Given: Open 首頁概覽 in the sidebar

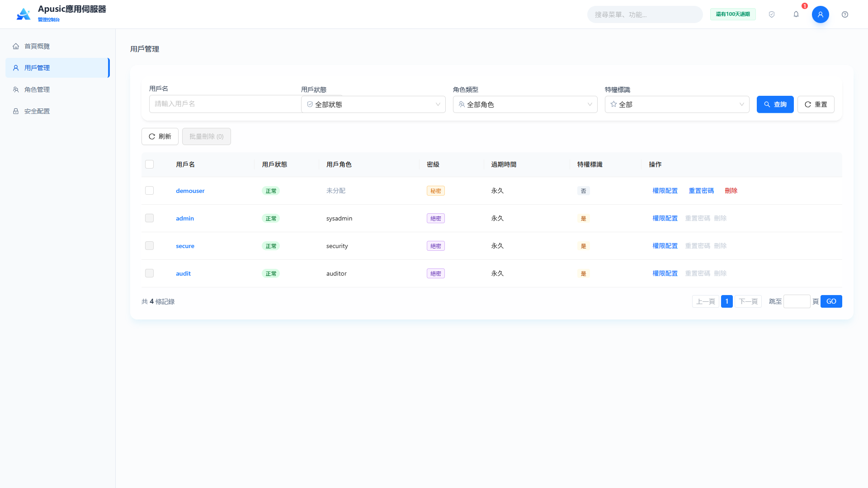Looking at the screenshot, I should coord(58,46).
